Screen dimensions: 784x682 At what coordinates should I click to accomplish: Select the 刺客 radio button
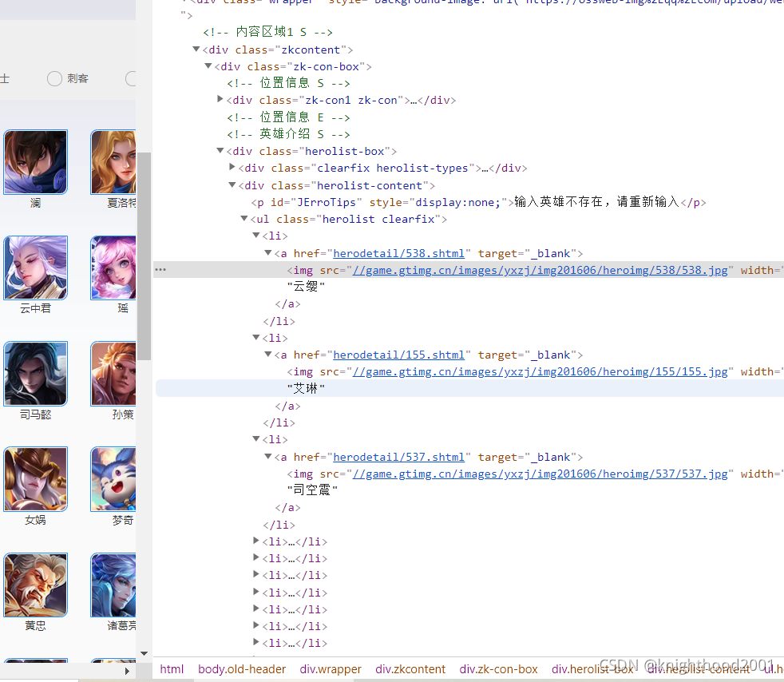coord(54,78)
